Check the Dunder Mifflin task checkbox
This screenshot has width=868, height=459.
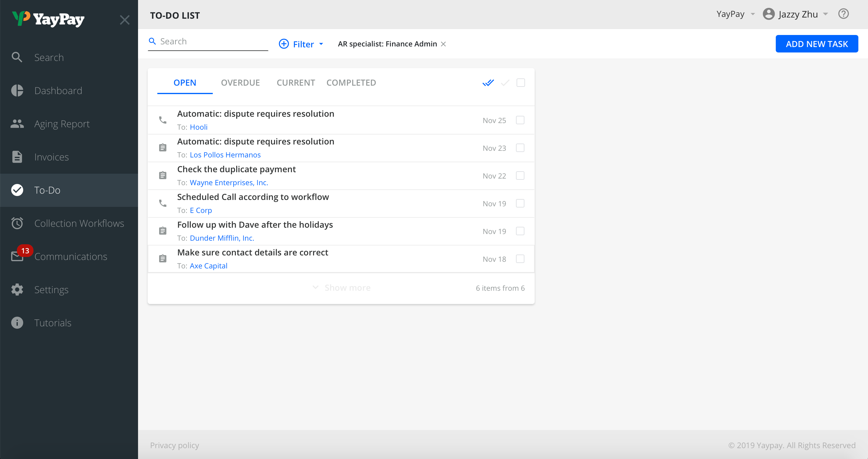pos(520,231)
